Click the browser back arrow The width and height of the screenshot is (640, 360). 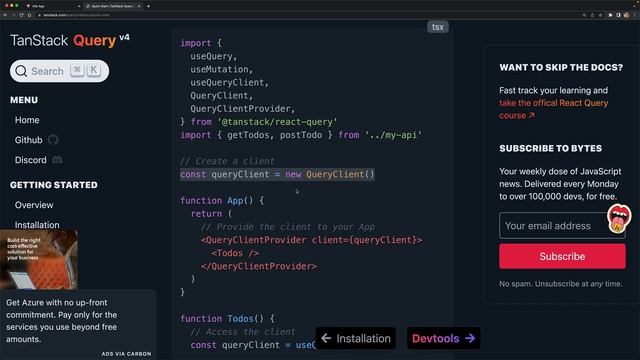(5, 15)
